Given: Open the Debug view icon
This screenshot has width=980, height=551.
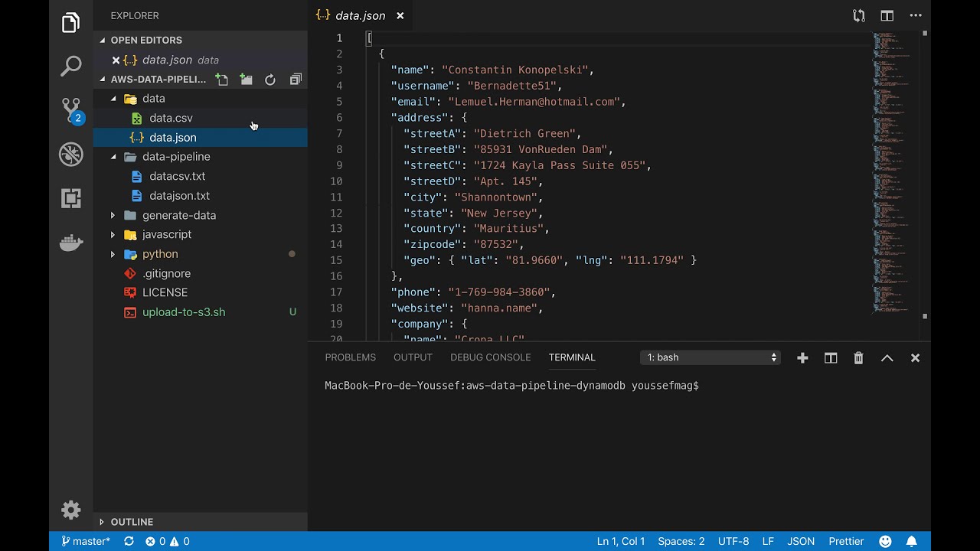Looking at the screenshot, I should [71, 155].
